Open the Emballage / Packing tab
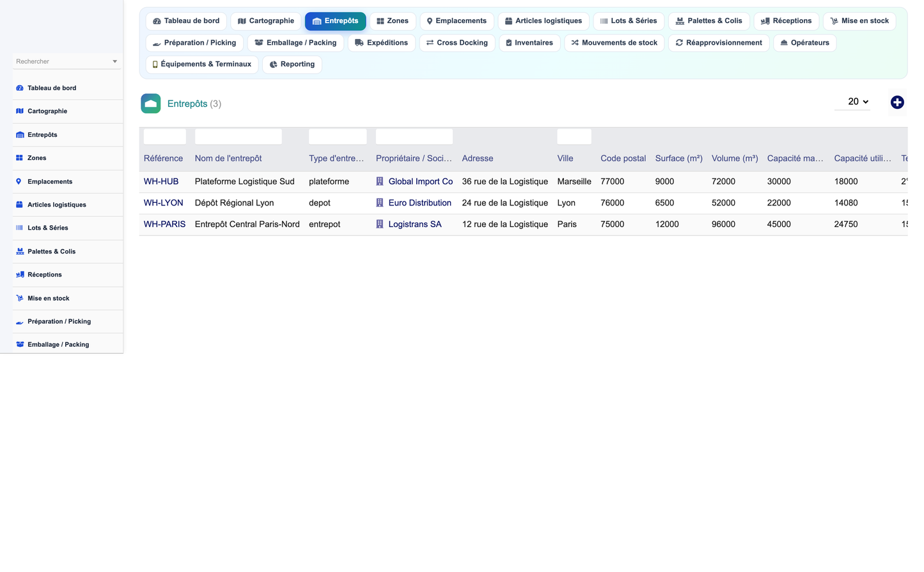The image size is (924, 572). pyautogui.click(x=295, y=43)
